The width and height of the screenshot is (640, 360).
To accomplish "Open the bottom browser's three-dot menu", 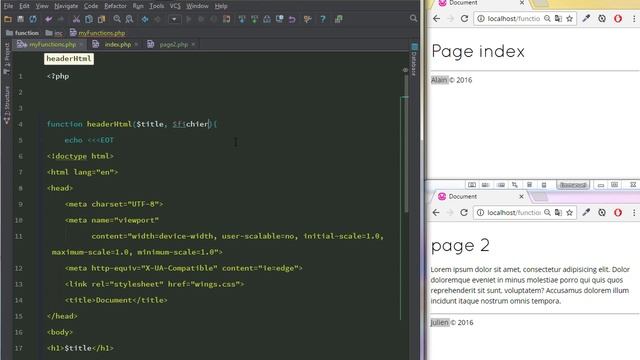I will (633, 212).
